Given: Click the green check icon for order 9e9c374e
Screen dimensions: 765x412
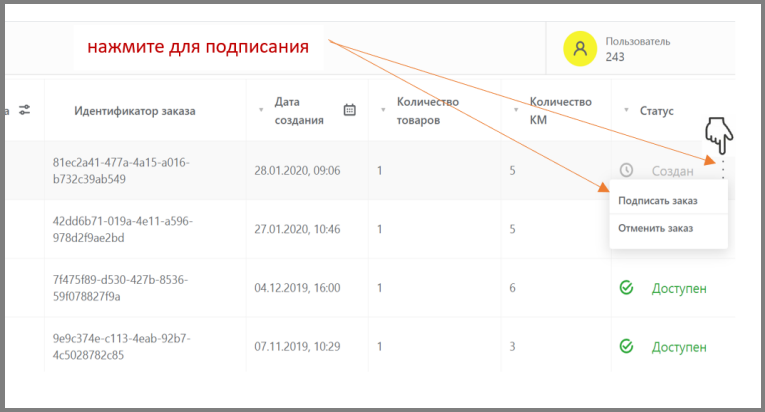Looking at the screenshot, I should pyautogui.click(x=626, y=347).
